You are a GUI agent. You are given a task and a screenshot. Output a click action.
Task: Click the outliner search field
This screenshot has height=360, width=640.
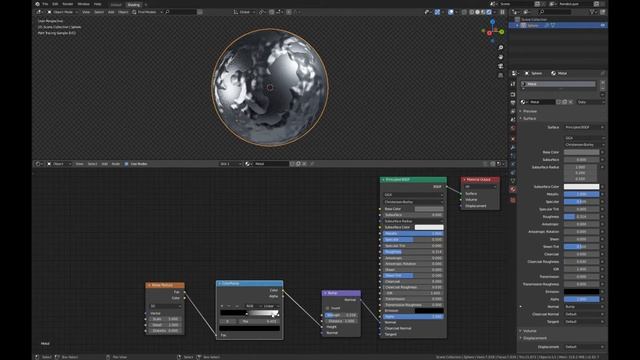coord(555,12)
